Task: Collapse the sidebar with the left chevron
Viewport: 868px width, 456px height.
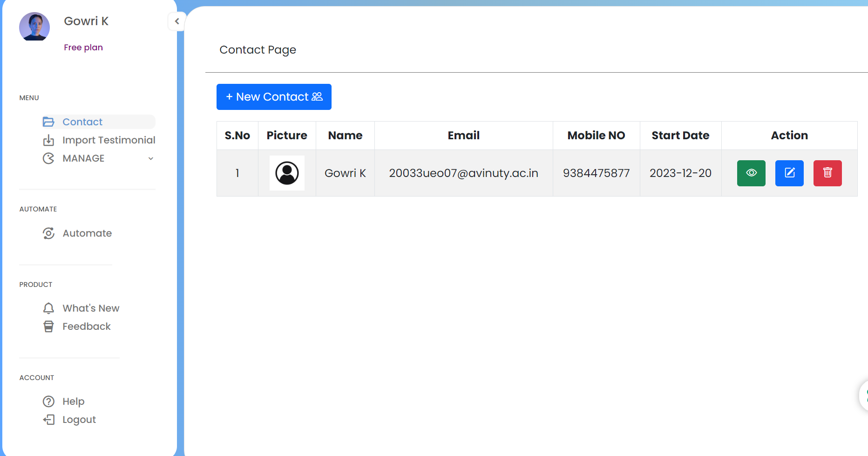Action: tap(177, 21)
